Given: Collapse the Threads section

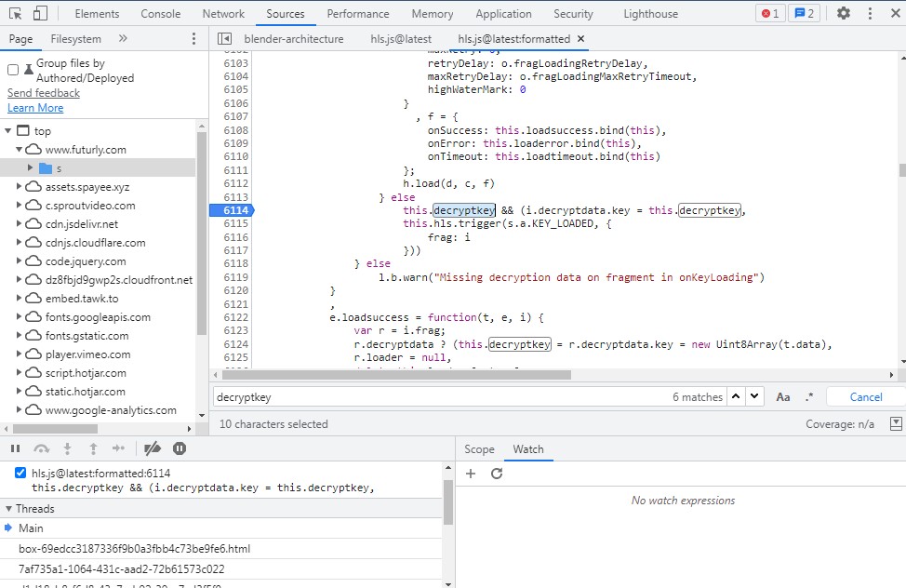Looking at the screenshot, I should click(9, 509).
